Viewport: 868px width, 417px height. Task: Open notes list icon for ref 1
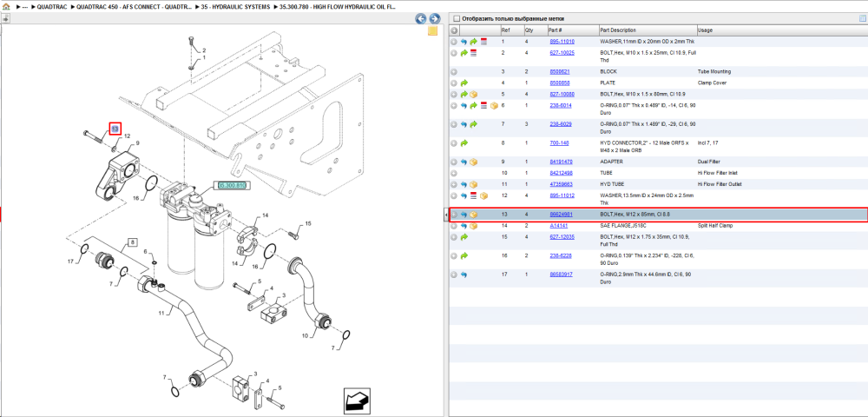click(x=483, y=42)
